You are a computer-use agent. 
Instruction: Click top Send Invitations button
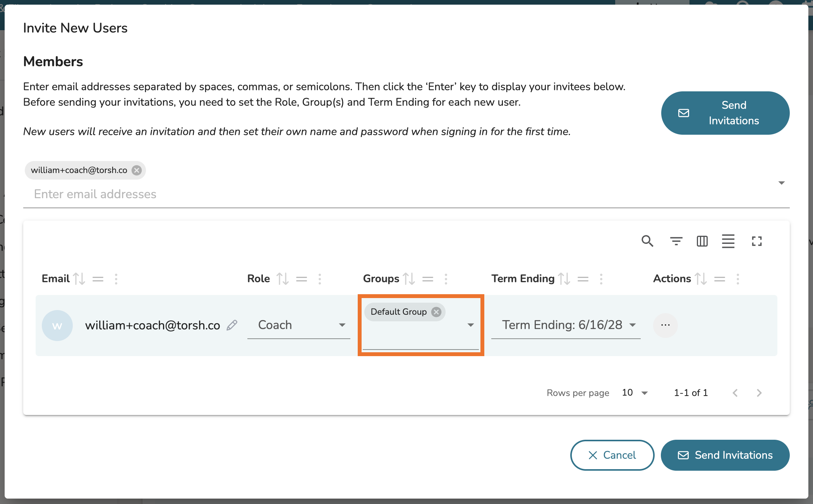725,113
